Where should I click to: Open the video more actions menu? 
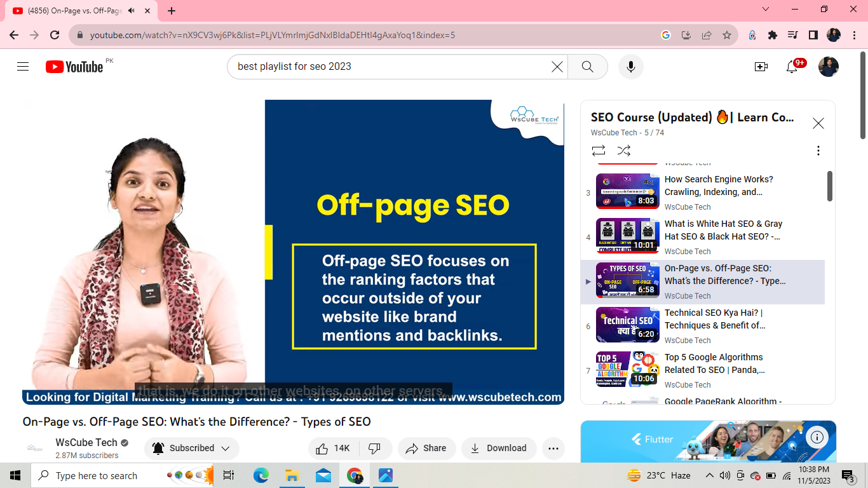pyautogui.click(x=553, y=448)
